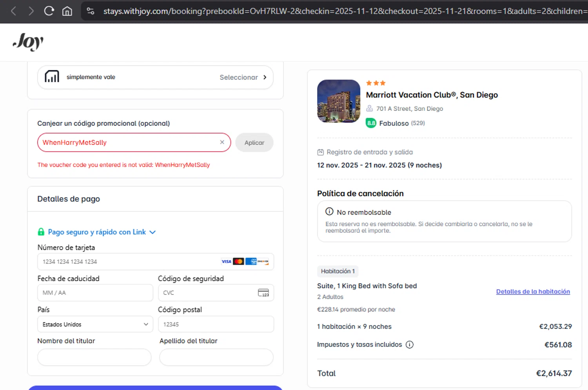Select the Seleccionar link for simplemente vale
588x390 pixels.
click(x=239, y=77)
